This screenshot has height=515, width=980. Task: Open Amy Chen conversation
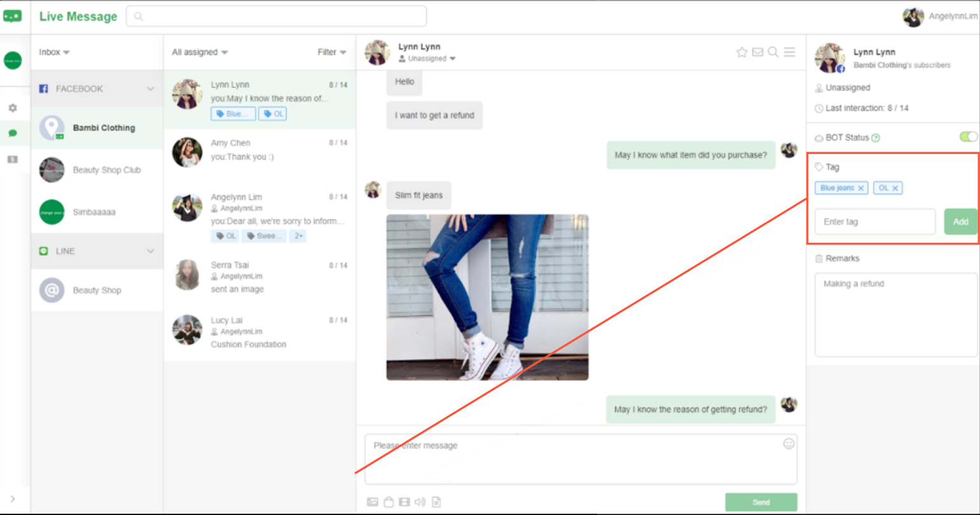[260, 150]
